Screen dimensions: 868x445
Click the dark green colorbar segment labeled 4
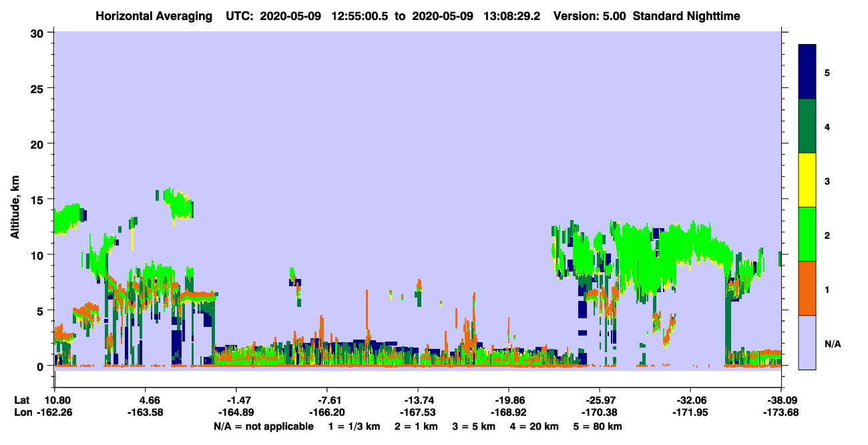(x=807, y=126)
